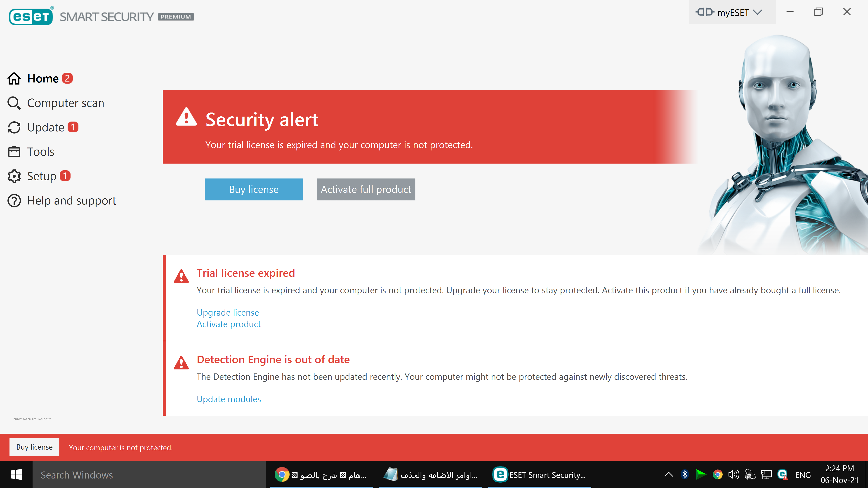Open the Setup section
The height and width of the screenshot is (488, 868).
pyautogui.click(x=41, y=176)
